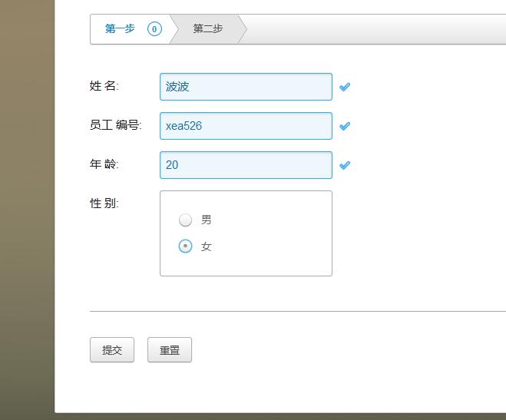Select the 男 radio button

coord(185,220)
